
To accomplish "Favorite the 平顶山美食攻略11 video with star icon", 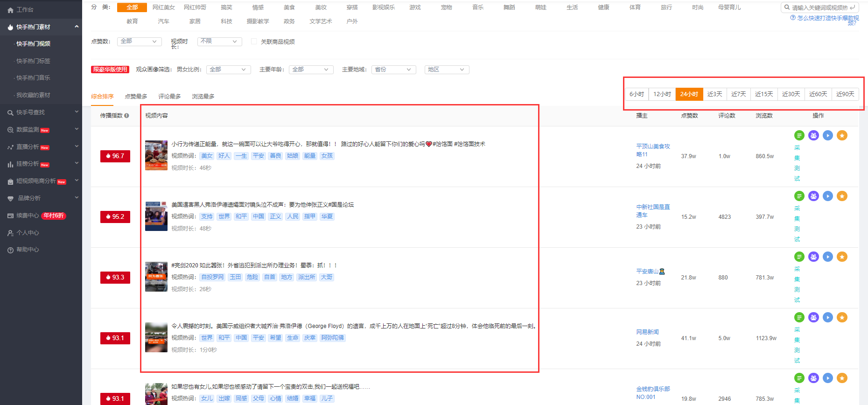I will [842, 135].
